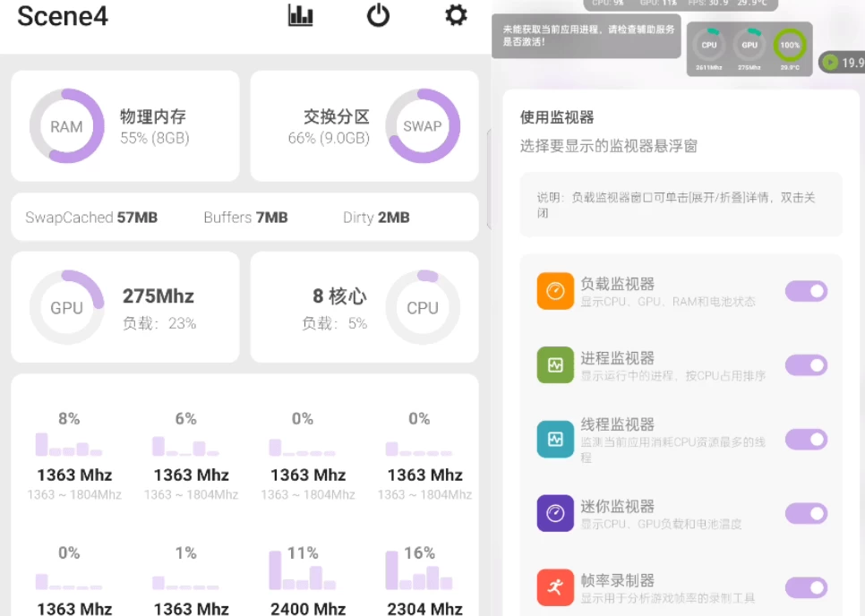Click the red frame rate recorder icon
Screen dimensions: 865x616
tap(555, 587)
